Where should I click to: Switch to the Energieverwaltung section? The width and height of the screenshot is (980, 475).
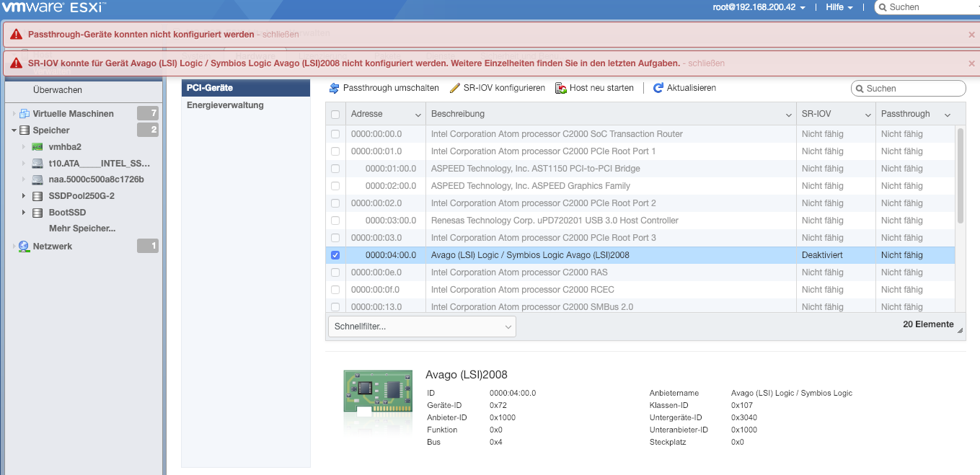point(225,105)
